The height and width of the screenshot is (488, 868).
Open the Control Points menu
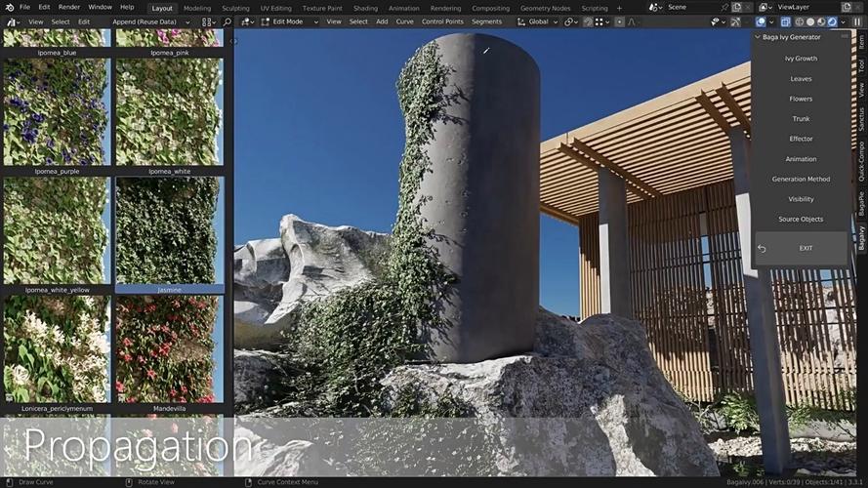(x=442, y=22)
